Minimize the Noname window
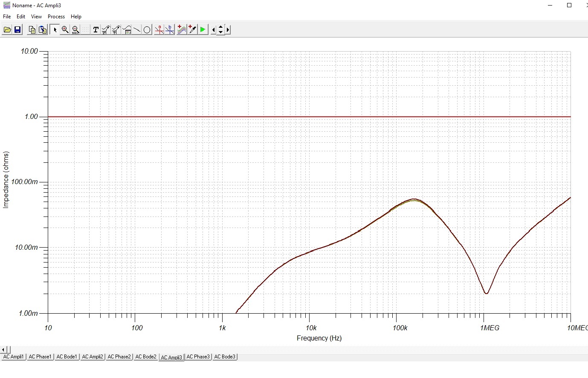588x378 pixels. click(550, 6)
